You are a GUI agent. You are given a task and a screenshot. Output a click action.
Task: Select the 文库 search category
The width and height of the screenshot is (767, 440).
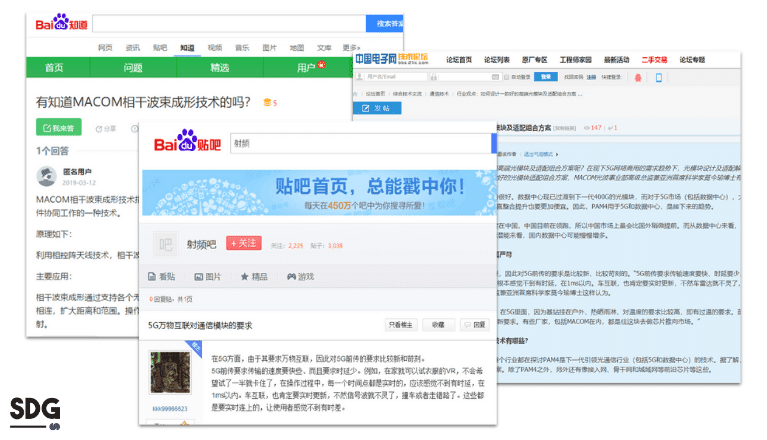324,47
